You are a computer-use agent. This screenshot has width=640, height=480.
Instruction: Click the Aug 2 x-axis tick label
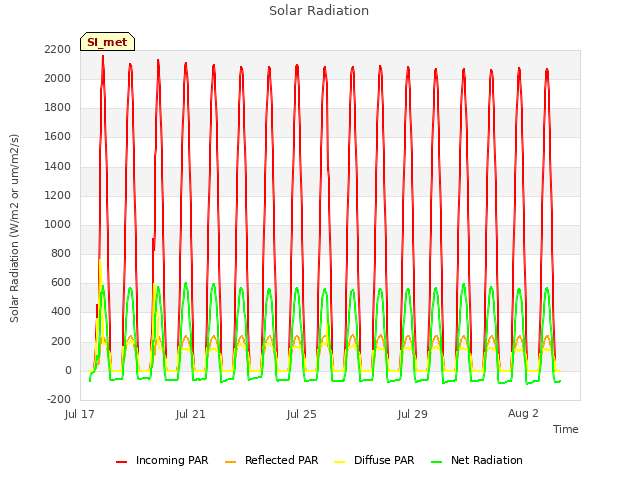(x=523, y=413)
